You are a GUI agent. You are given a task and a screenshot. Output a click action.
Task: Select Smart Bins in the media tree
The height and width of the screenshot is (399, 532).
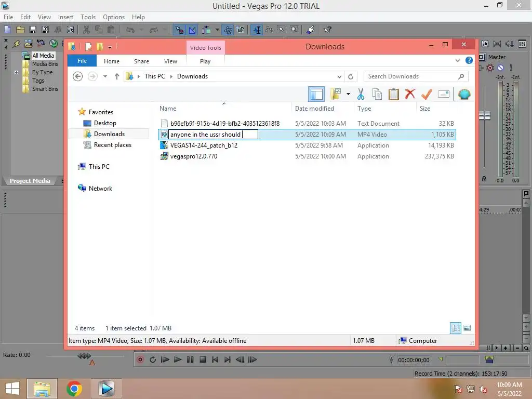coord(45,89)
